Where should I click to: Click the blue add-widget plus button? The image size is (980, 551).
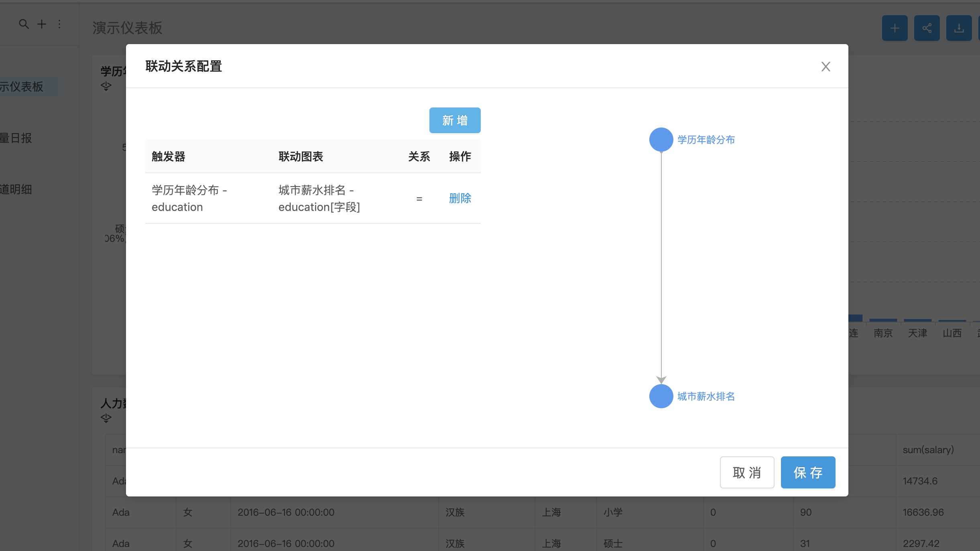point(895,28)
